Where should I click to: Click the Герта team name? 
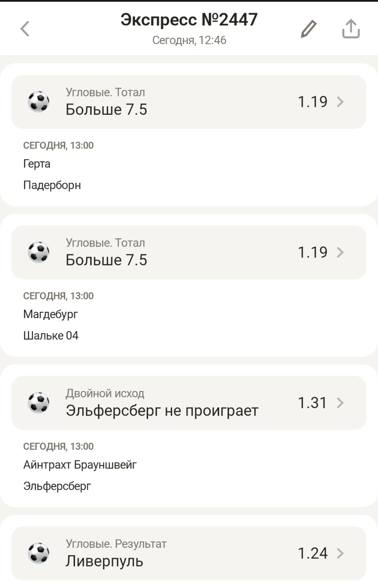point(37,164)
